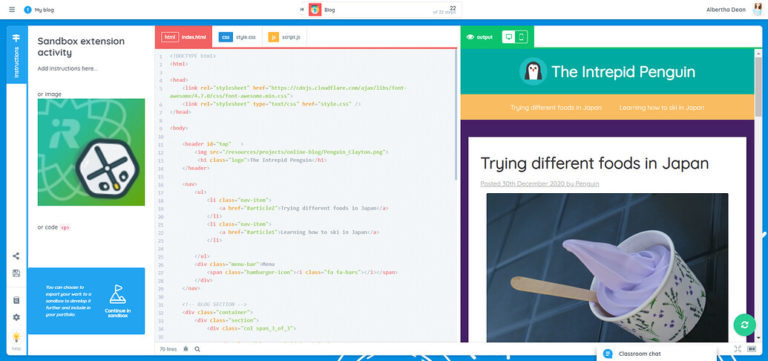Open the hamburger menu at top left

coord(12,9)
